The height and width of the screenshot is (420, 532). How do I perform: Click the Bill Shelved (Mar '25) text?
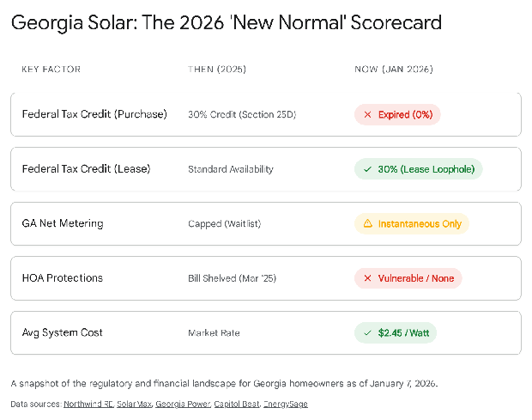(x=230, y=278)
